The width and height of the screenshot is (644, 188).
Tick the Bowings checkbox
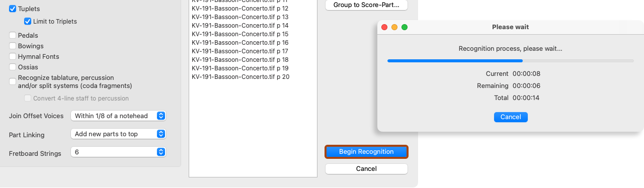(13, 46)
